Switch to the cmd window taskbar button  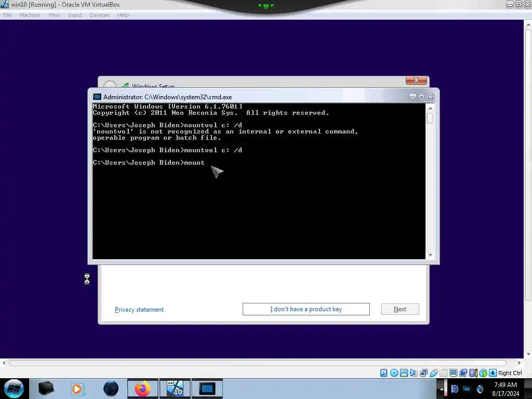pos(207,389)
